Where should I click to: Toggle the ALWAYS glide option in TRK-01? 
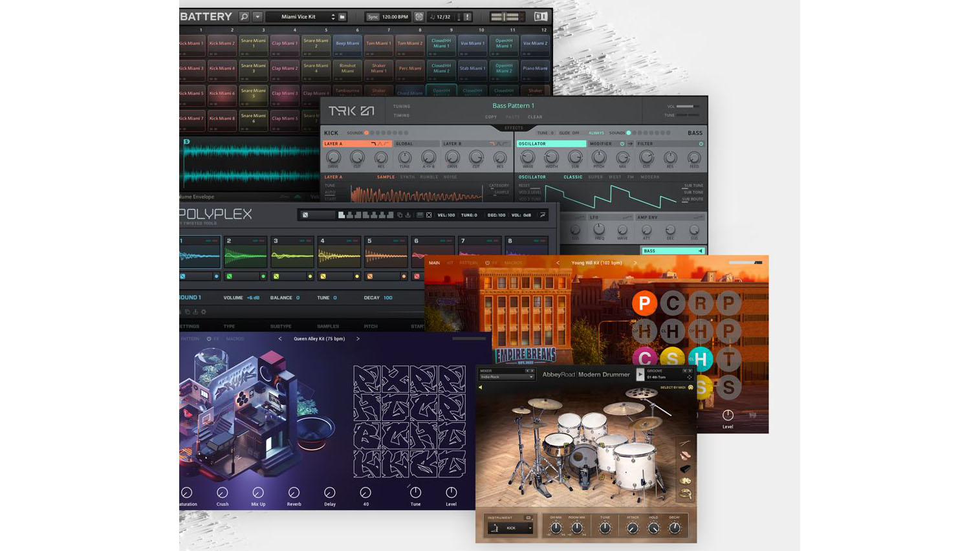point(596,133)
